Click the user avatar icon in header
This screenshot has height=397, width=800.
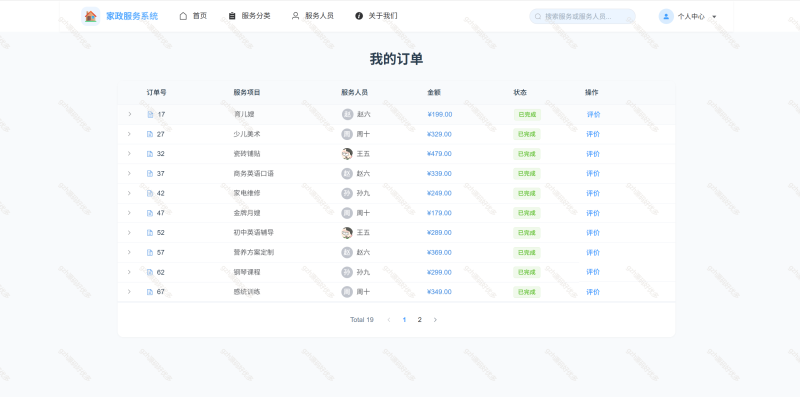(666, 16)
